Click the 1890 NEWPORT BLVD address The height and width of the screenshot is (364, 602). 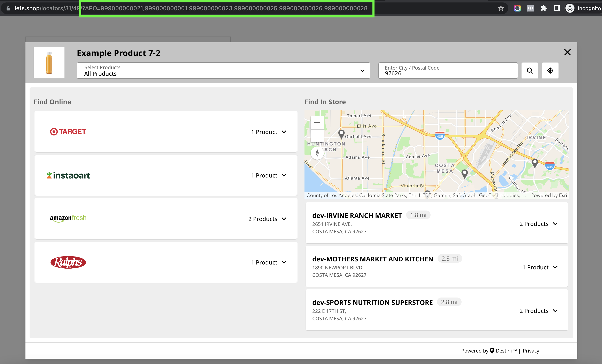click(338, 268)
